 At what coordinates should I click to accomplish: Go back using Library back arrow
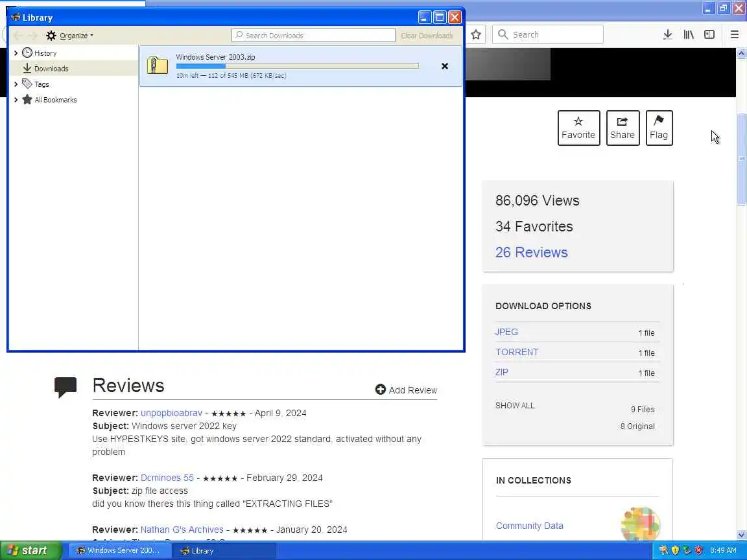18,36
